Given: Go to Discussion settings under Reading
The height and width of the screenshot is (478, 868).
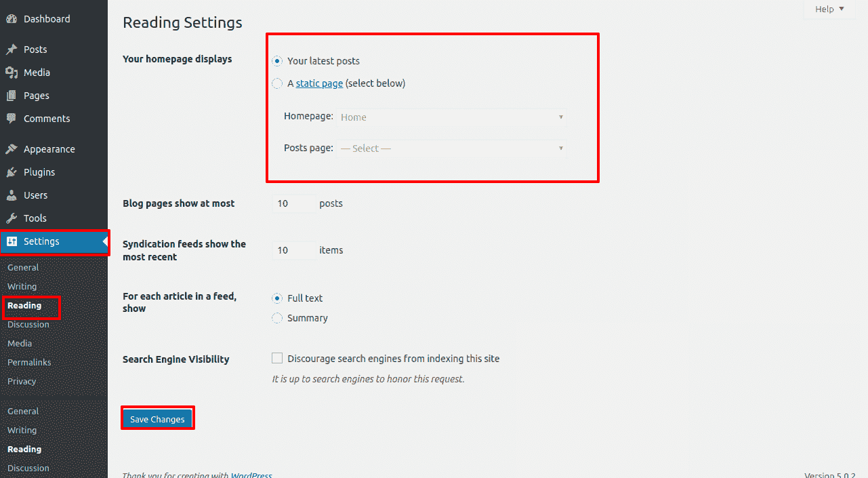Looking at the screenshot, I should point(28,324).
